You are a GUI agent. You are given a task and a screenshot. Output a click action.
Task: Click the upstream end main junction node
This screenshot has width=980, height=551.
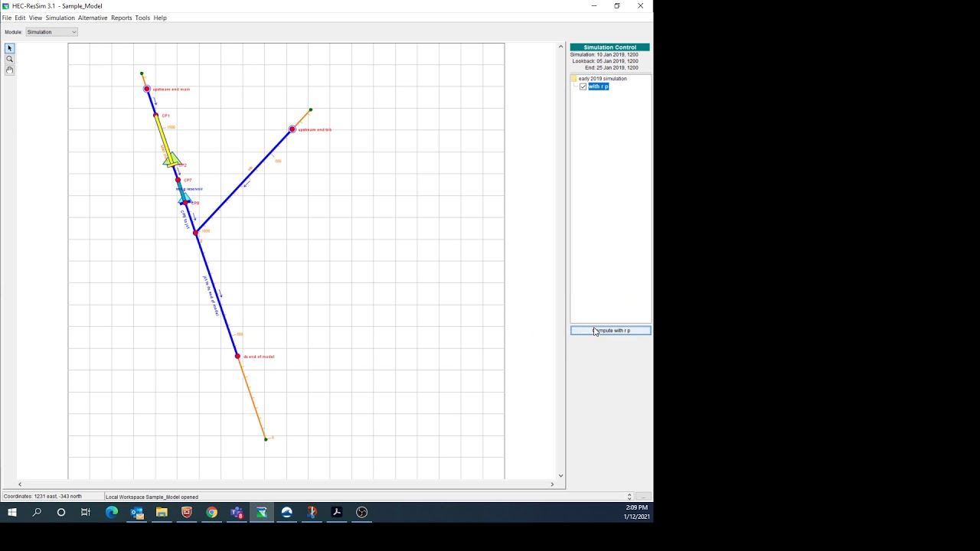[147, 89]
